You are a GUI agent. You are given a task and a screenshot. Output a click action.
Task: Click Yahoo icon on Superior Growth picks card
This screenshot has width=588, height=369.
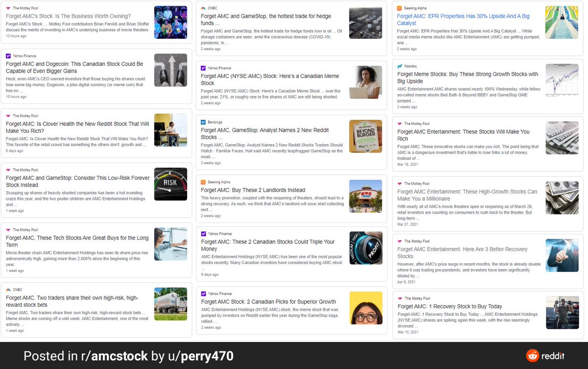[203, 294]
